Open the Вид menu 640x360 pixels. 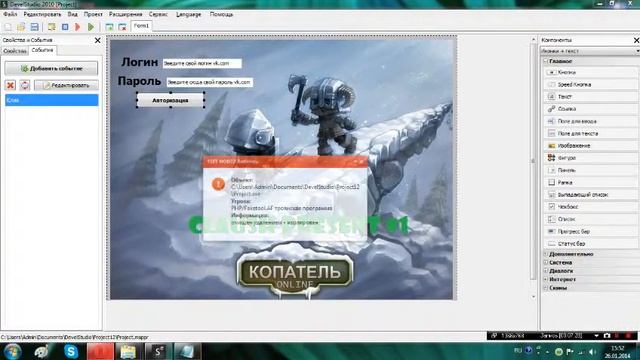coord(73,14)
